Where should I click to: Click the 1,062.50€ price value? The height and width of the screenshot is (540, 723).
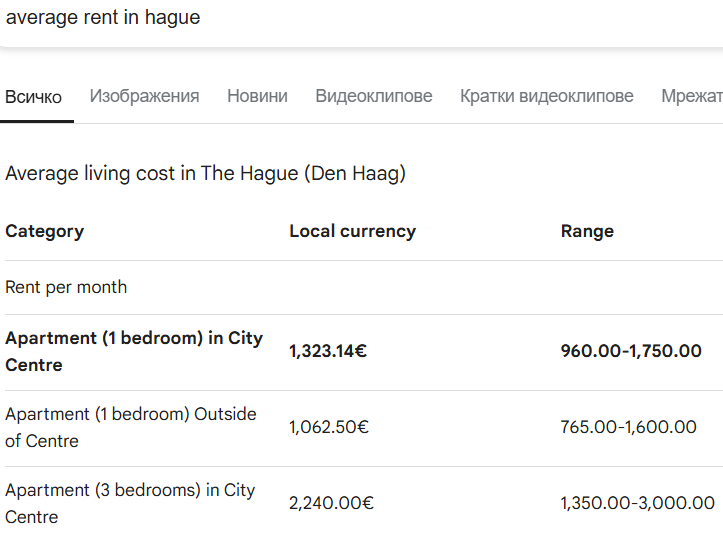pos(329,427)
